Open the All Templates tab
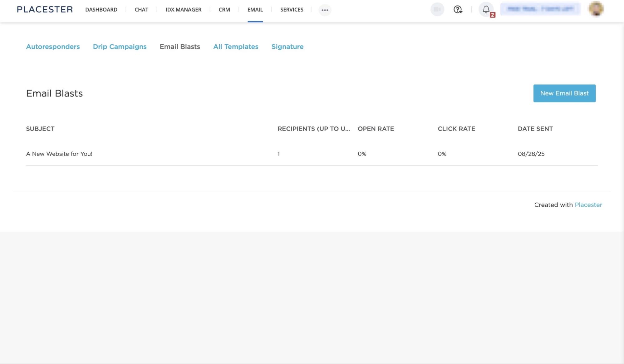The image size is (624, 364). coord(236,47)
